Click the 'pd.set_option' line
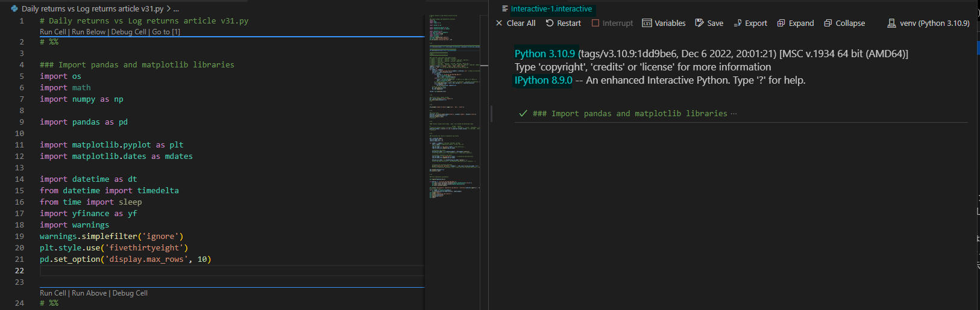The height and width of the screenshot is (310, 980). click(x=125, y=259)
